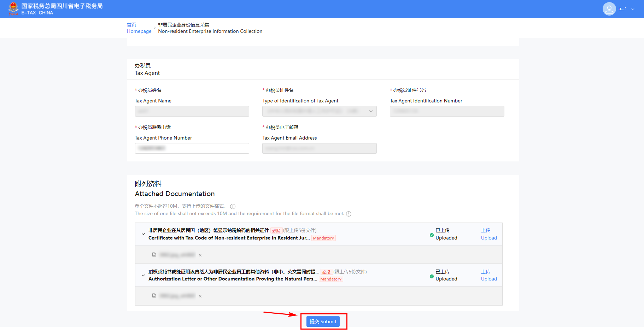Image resolution: width=644 pixels, height=331 pixels.
Task: Click file icon of uploaded Authorization attachment
Action: [154, 296]
